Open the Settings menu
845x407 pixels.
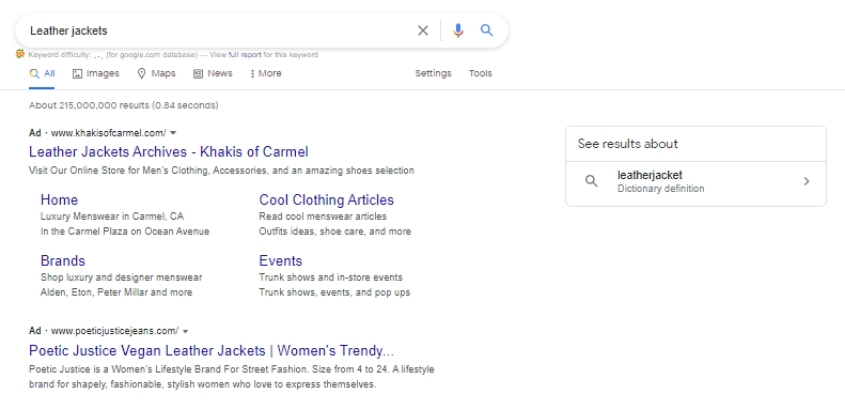(x=433, y=73)
